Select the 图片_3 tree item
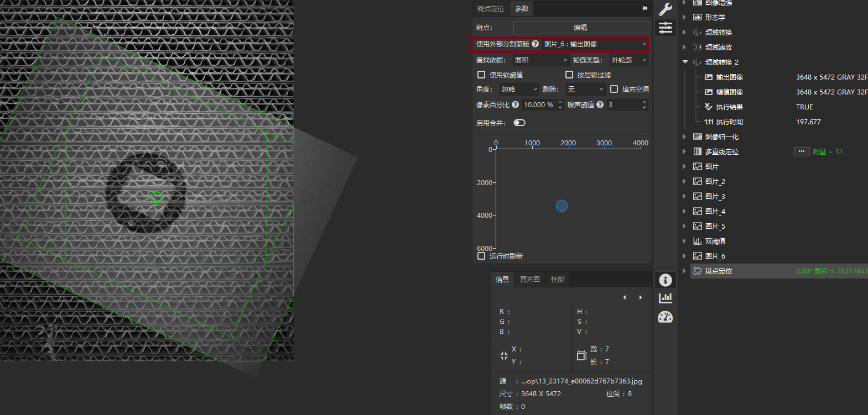 click(x=715, y=196)
